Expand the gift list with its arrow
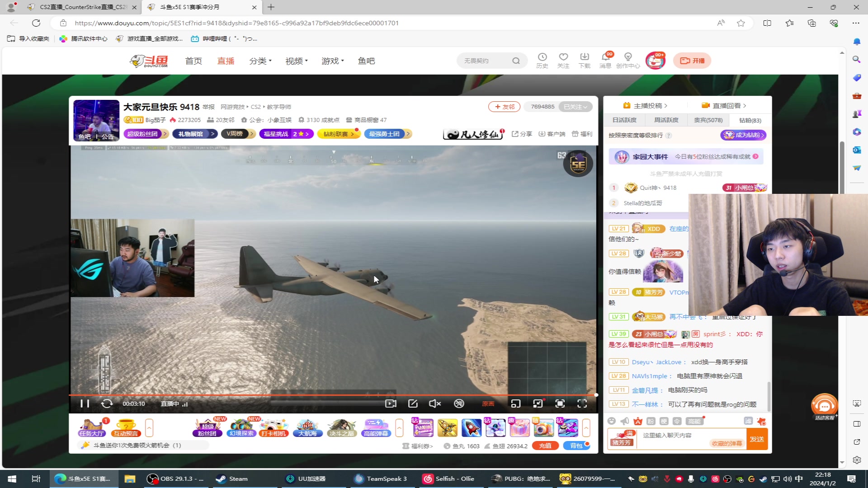868x488 pixels. 586,427
